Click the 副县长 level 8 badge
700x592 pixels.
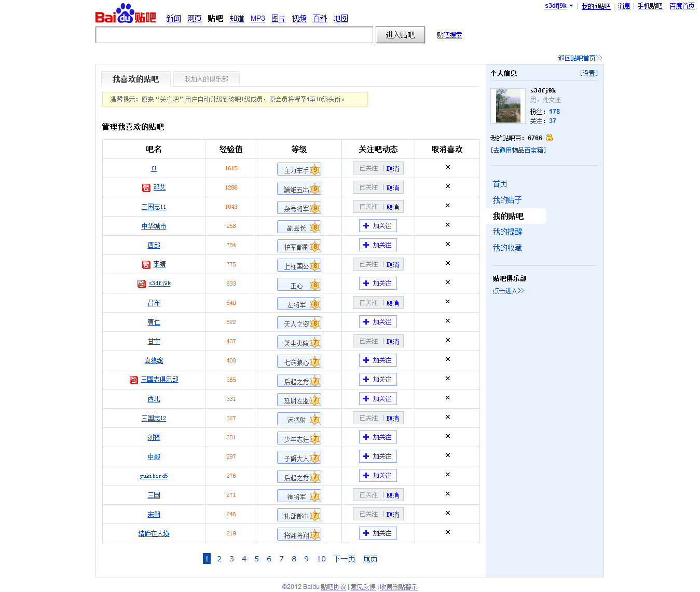click(x=299, y=227)
